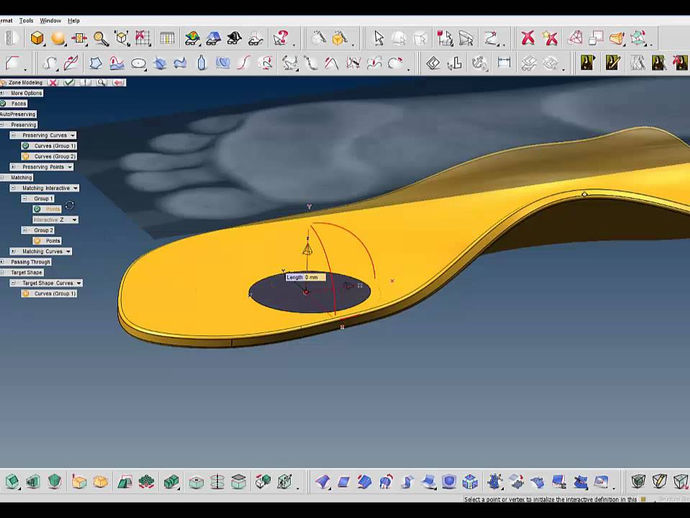Click the blue revolve surface icon with red arrow
The height and width of the screenshot is (518, 690).
pos(386,481)
